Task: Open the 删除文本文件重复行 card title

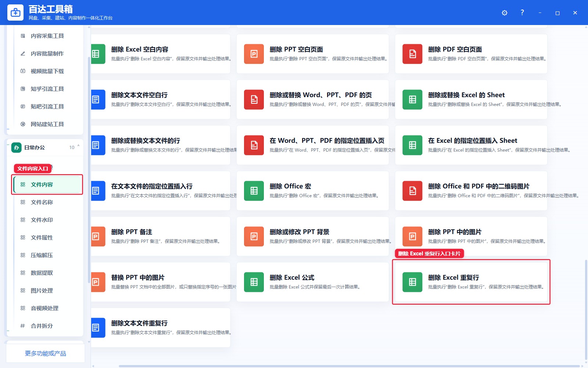Action: coord(139,323)
